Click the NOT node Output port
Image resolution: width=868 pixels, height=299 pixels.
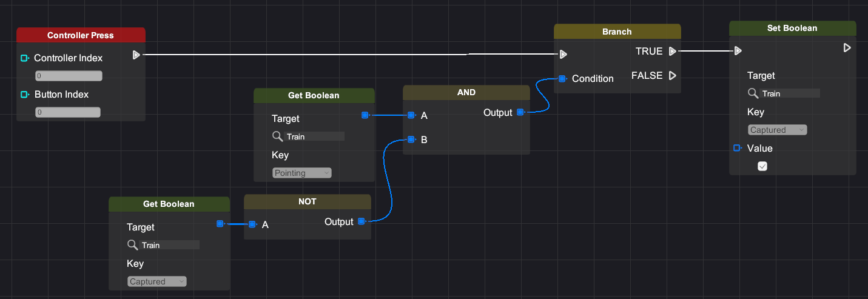pos(362,221)
